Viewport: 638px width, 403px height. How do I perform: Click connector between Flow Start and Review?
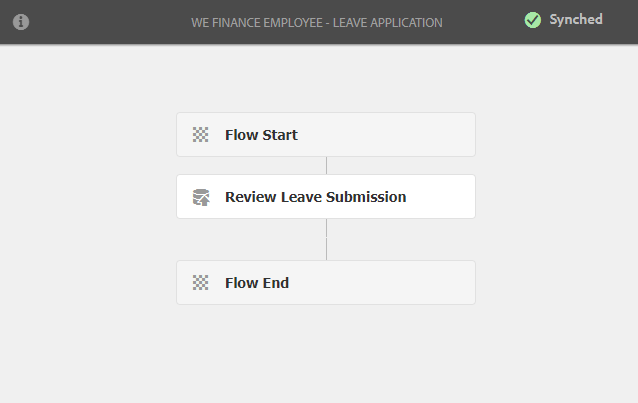(x=326, y=166)
